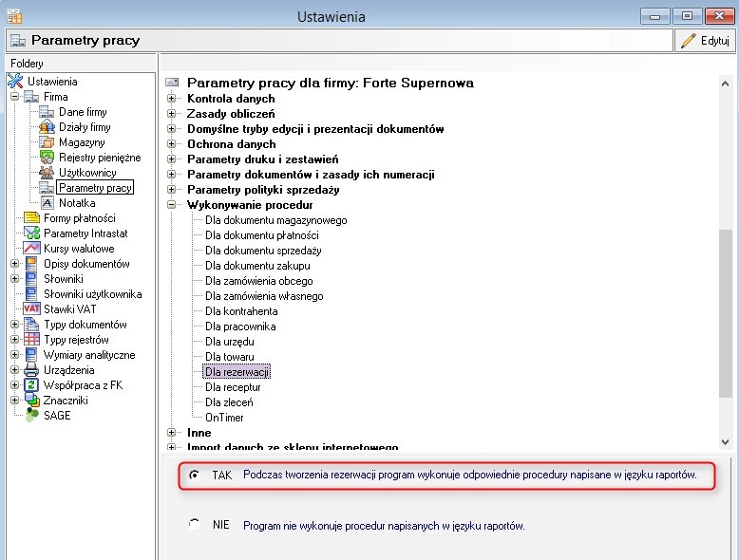Click the Rejestry pieniężne icon

(x=47, y=158)
